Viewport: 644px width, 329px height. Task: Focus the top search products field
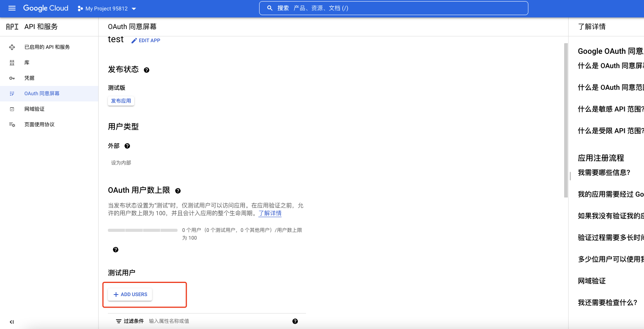tap(393, 8)
